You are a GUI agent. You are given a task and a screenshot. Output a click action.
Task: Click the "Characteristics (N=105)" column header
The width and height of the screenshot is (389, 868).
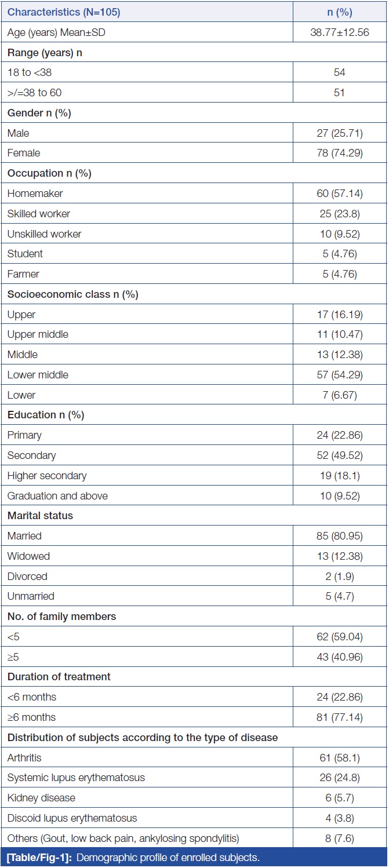pyautogui.click(x=64, y=12)
